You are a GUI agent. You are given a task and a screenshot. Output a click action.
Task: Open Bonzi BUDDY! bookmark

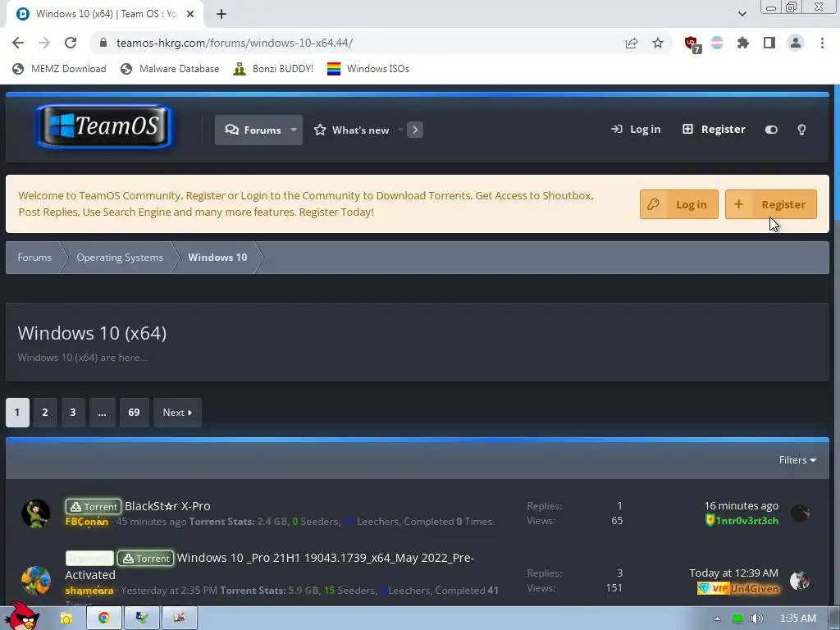coord(273,69)
